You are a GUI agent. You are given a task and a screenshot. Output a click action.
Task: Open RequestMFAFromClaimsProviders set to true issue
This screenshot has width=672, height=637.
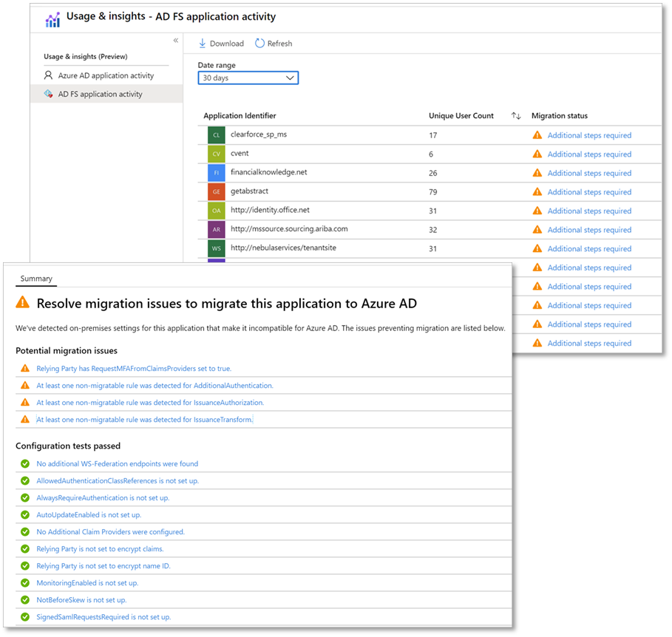coord(134,369)
